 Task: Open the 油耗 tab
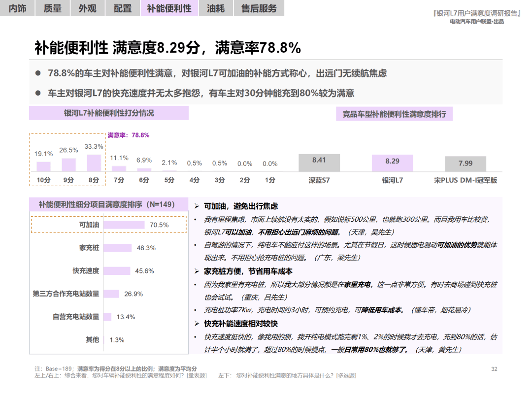216,8
